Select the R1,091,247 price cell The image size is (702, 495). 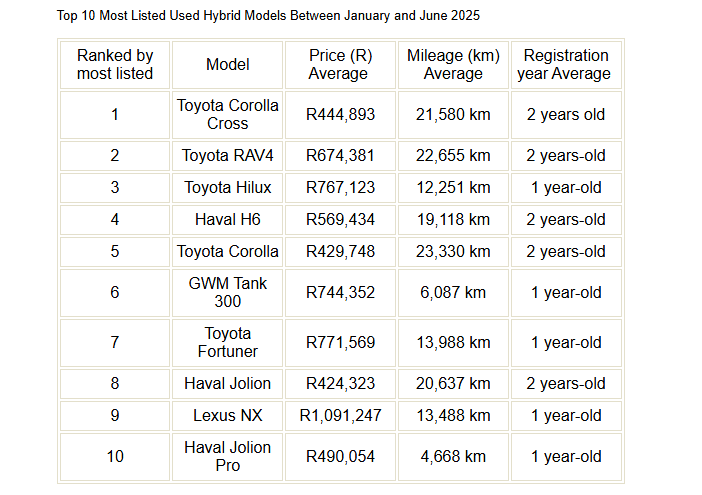tap(340, 416)
